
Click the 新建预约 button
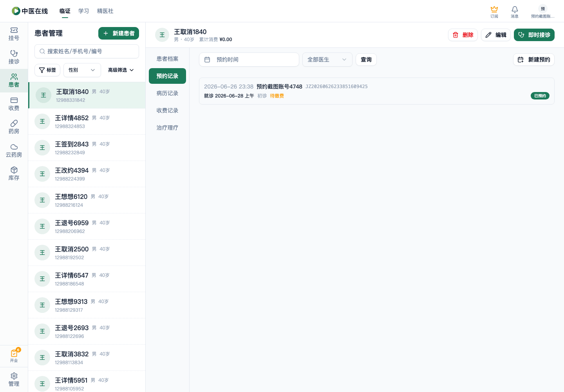tap(534, 60)
